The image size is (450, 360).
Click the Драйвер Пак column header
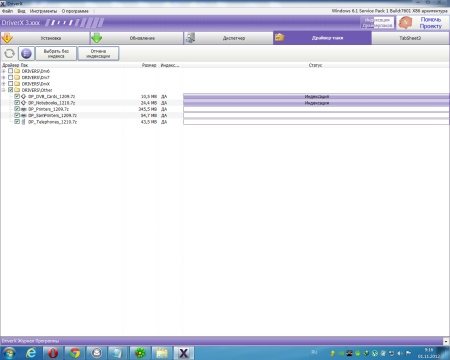tap(15, 65)
